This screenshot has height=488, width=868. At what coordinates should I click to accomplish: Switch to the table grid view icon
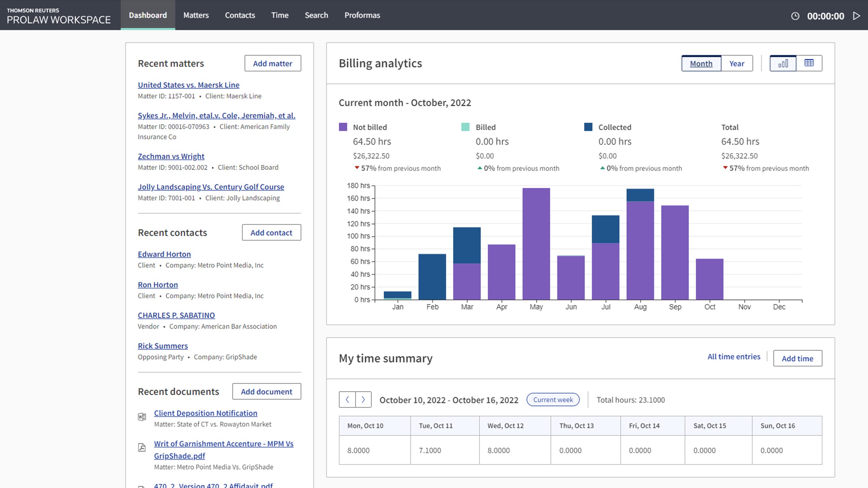[809, 63]
